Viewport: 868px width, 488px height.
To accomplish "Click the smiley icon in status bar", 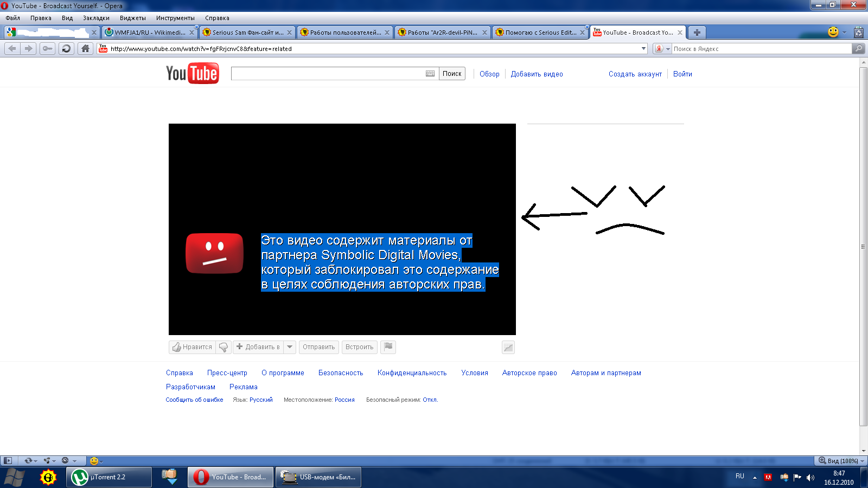I will [x=94, y=461].
